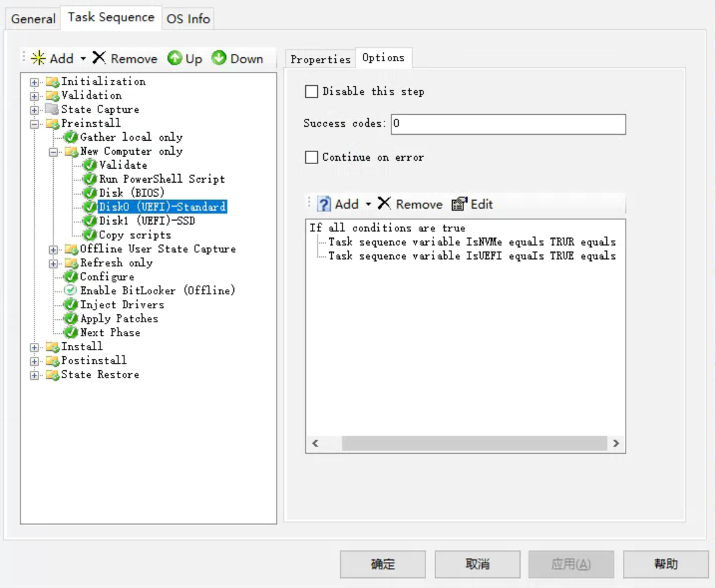Viewport: 716px width, 588px height.
Task: Click the conditions scrollbar right arrow
Action: [x=616, y=442]
